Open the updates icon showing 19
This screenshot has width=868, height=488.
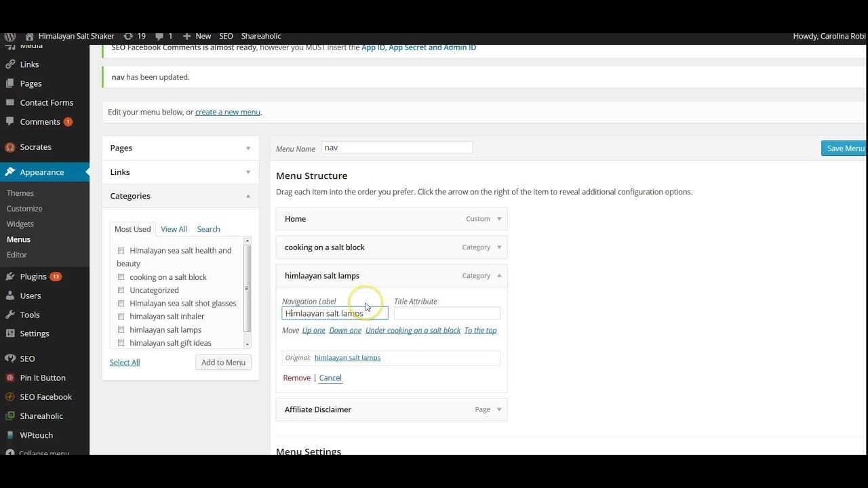[x=128, y=36]
